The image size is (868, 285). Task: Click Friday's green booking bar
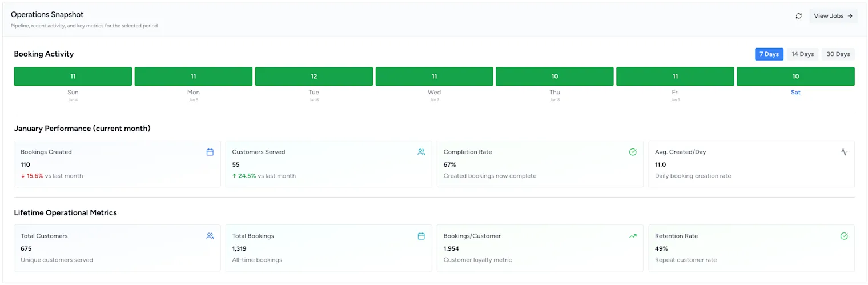tap(675, 77)
